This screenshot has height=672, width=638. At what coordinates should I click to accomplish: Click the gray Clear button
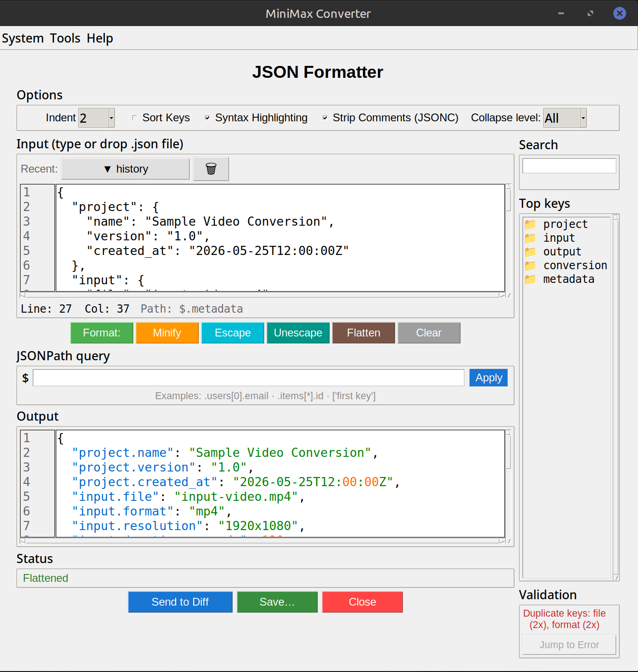[429, 333]
